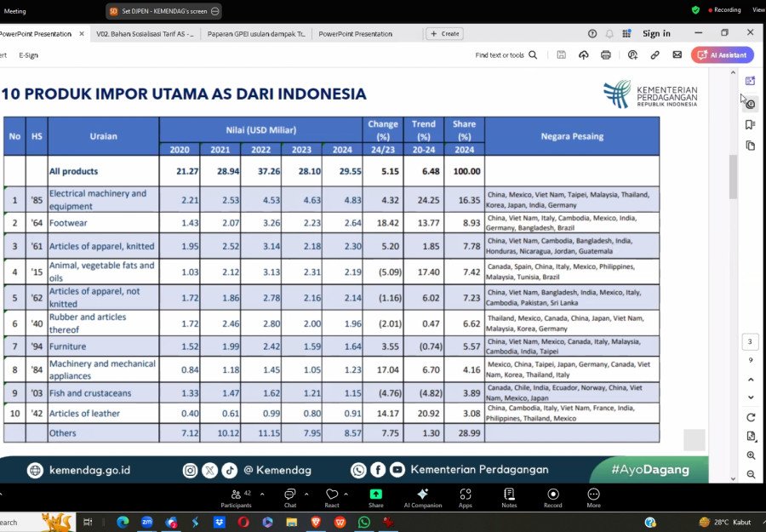Open Dropbox from the taskbar

click(x=219, y=523)
